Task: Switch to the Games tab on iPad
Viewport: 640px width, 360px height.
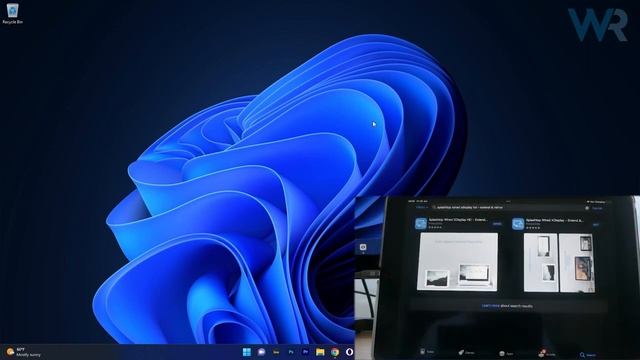Action: click(x=466, y=352)
